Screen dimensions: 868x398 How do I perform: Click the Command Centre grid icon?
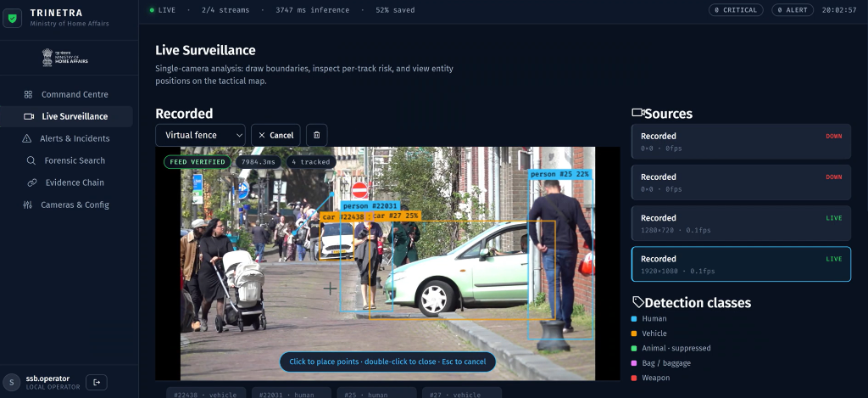[28, 95]
